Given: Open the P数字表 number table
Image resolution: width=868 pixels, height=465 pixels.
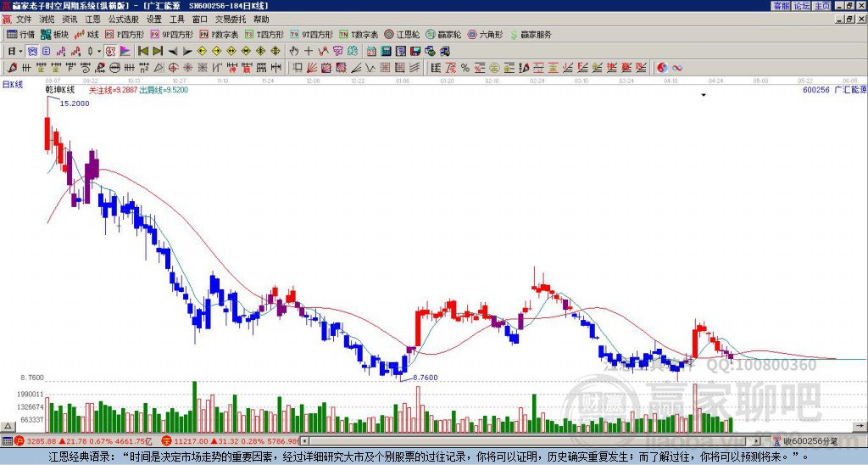Looking at the screenshot, I should [x=219, y=34].
